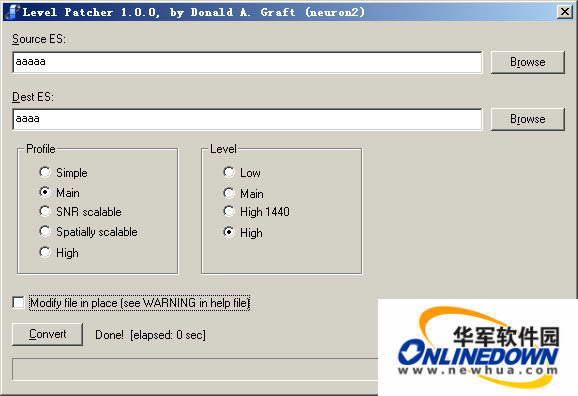Click the Level Patcher title bar app icon
Viewport: 578px width, 396px height.
coord(13,12)
